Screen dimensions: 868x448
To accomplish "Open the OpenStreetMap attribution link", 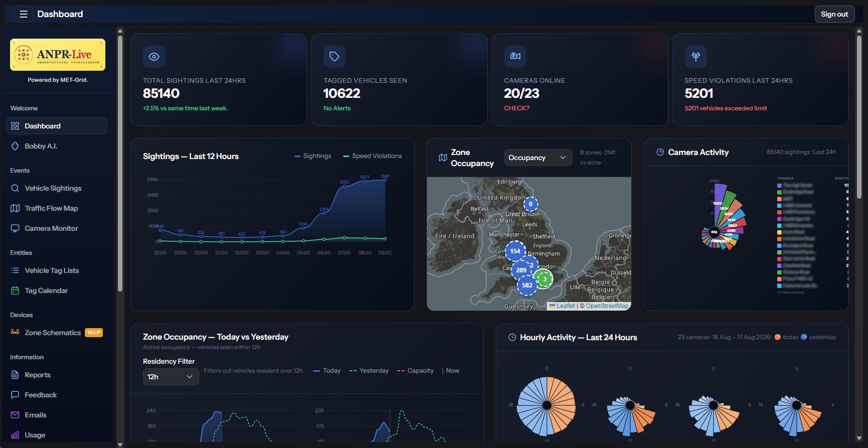I will [607, 306].
